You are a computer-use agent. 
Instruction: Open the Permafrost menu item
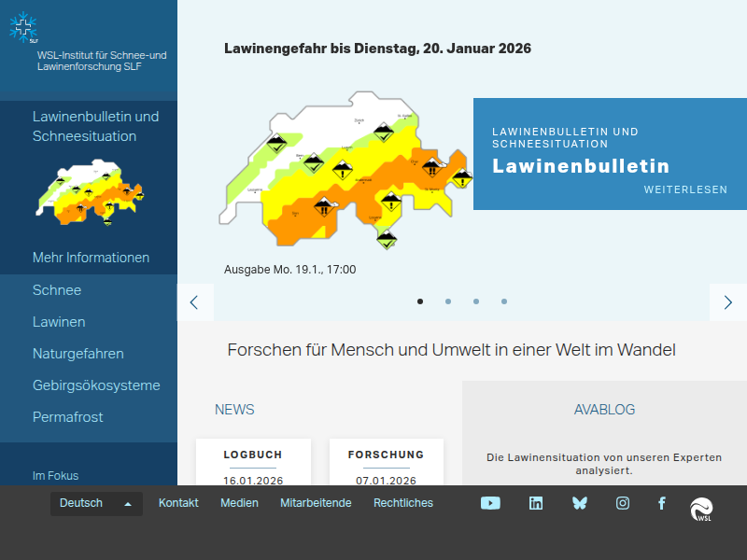click(x=68, y=417)
